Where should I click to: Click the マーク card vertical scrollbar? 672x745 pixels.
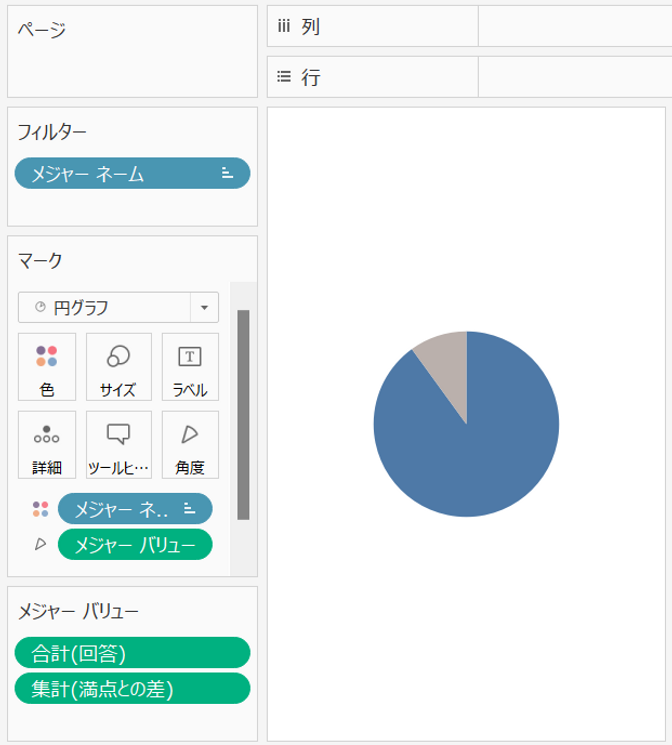point(243,415)
